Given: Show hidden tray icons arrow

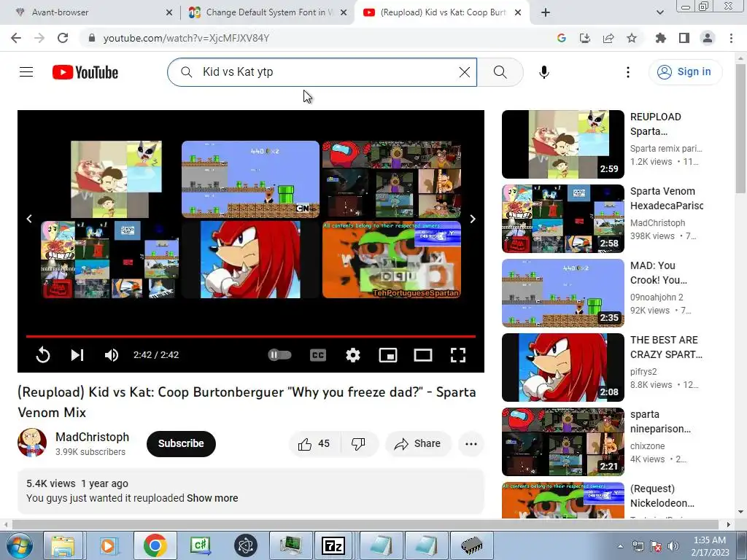Looking at the screenshot, I should tap(620, 546).
